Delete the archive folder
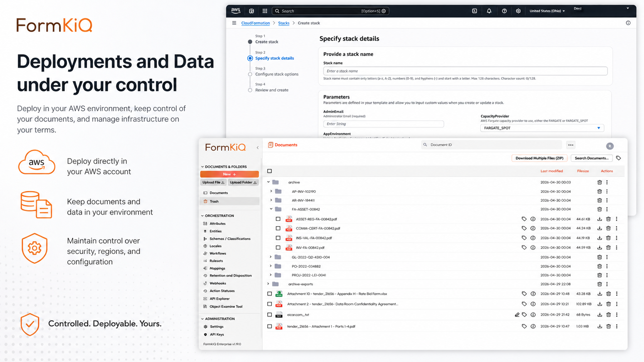 coord(600,182)
